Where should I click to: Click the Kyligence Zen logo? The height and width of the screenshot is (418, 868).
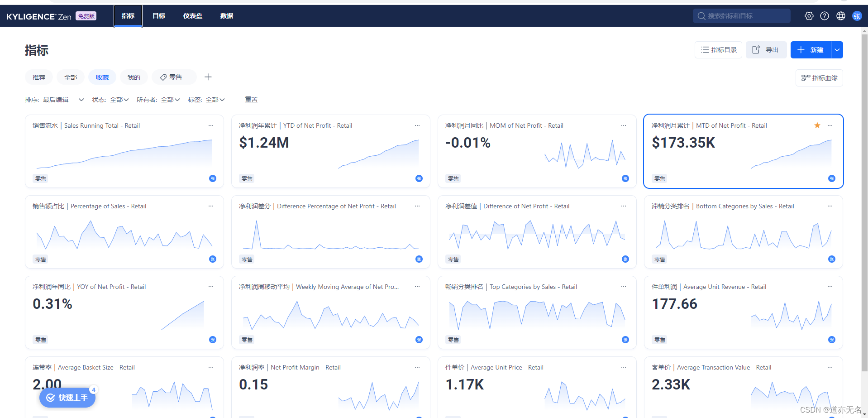39,16
